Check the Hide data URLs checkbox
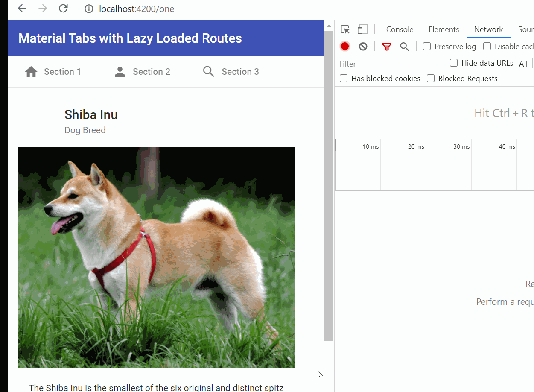534x392 pixels. pyautogui.click(x=454, y=63)
